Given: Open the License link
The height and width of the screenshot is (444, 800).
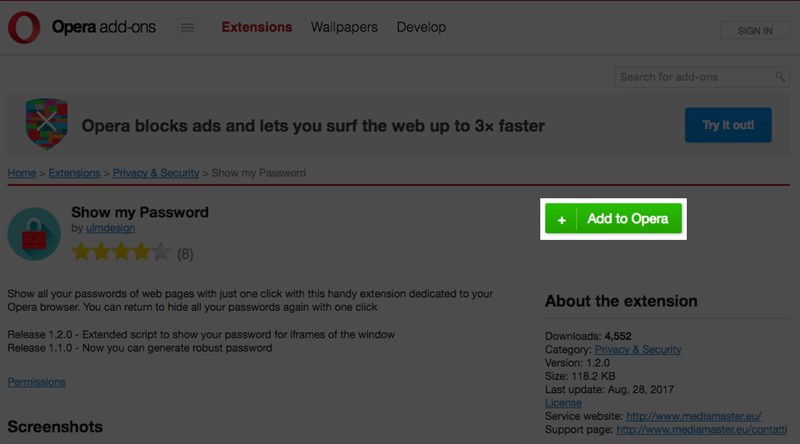Looking at the screenshot, I should click(563, 403).
